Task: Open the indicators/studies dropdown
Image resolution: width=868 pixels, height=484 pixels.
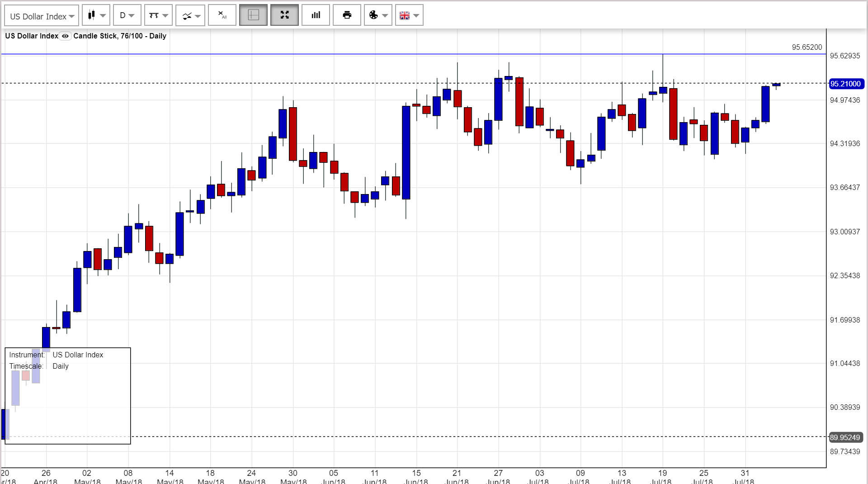Action: [190, 16]
